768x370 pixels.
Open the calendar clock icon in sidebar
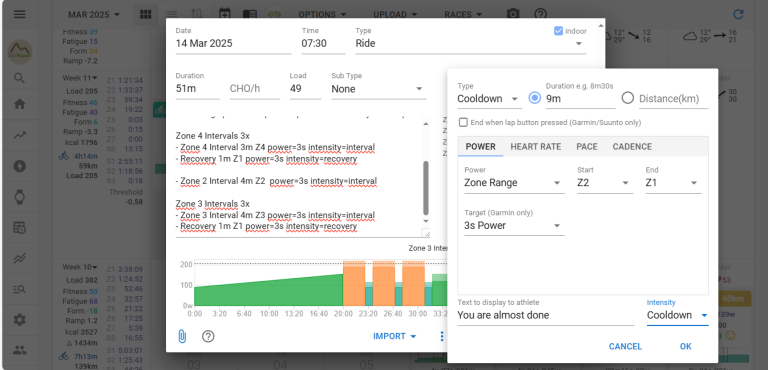pos(20,227)
